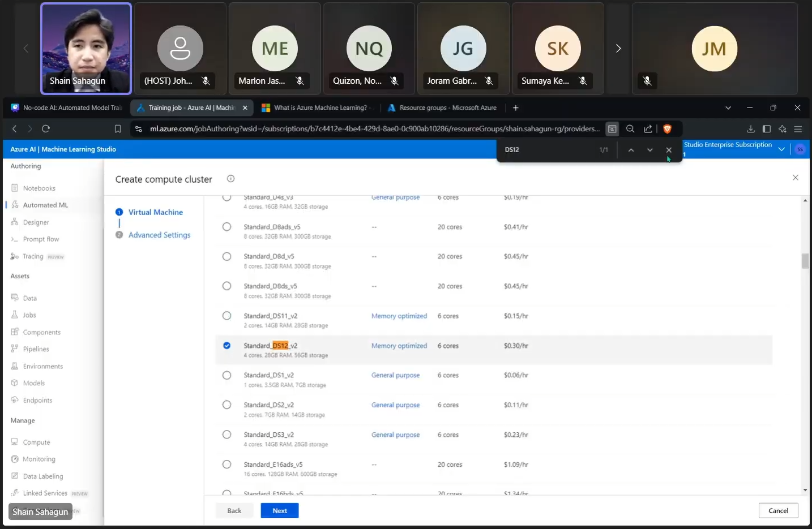Open Linked Services preview page

(x=49, y=493)
